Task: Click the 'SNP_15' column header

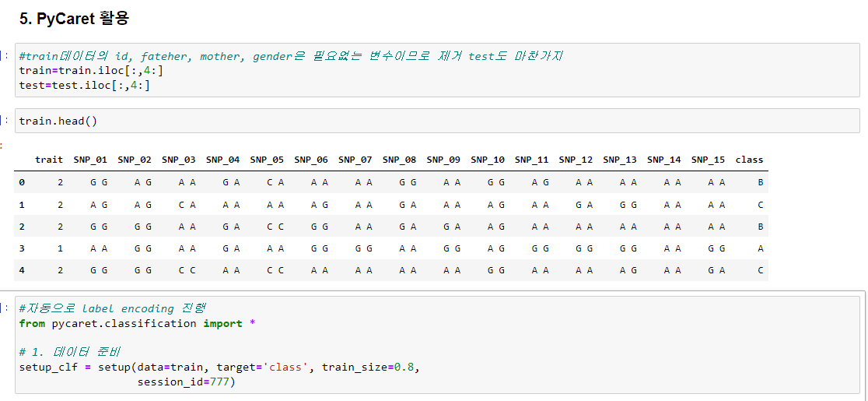Action: (x=708, y=160)
